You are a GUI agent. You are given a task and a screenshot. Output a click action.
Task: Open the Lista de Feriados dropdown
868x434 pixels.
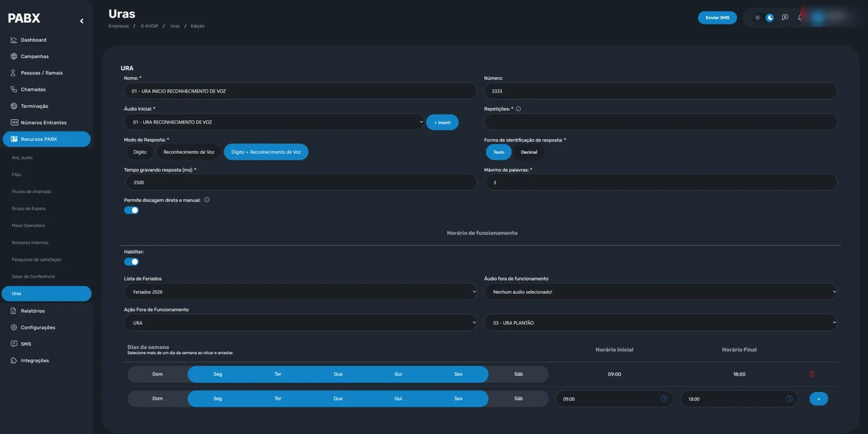(x=301, y=291)
